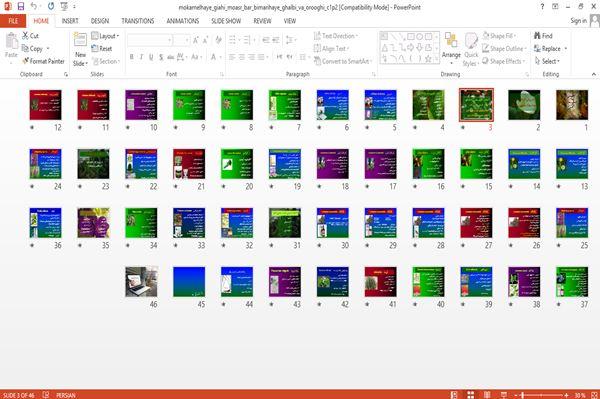The height and width of the screenshot is (399, 600).
Task: Switch to Reading View in status bar
Action: [x=487, y=395]
